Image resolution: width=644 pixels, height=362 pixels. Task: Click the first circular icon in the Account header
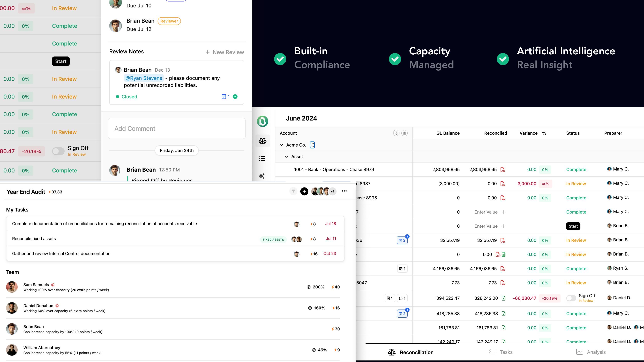[x=396, y=133]
